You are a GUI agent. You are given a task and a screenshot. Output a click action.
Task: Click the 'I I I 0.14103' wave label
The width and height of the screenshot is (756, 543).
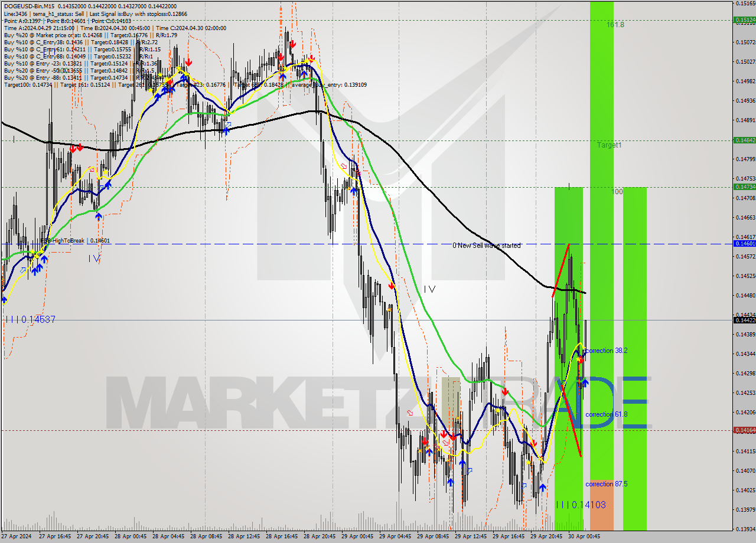click(x=581, y=505)
